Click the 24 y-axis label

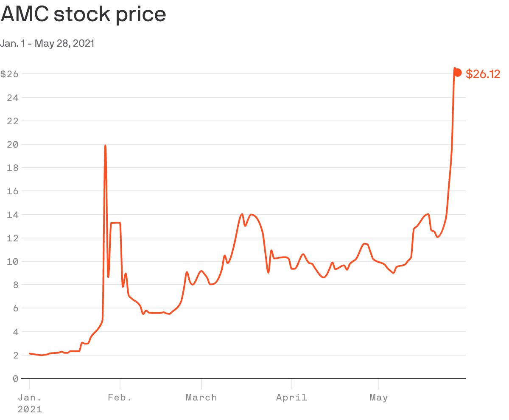click(x=13, y=98)
